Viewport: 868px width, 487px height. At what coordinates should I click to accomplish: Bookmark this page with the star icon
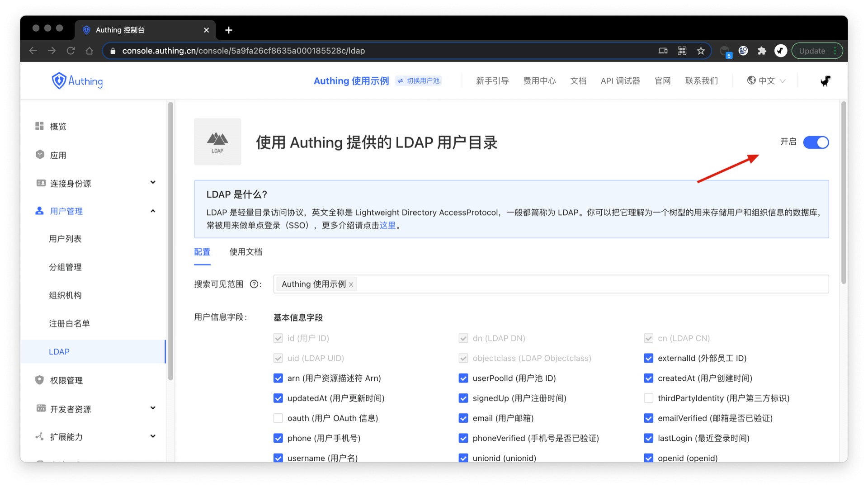(x=701, y=51)
